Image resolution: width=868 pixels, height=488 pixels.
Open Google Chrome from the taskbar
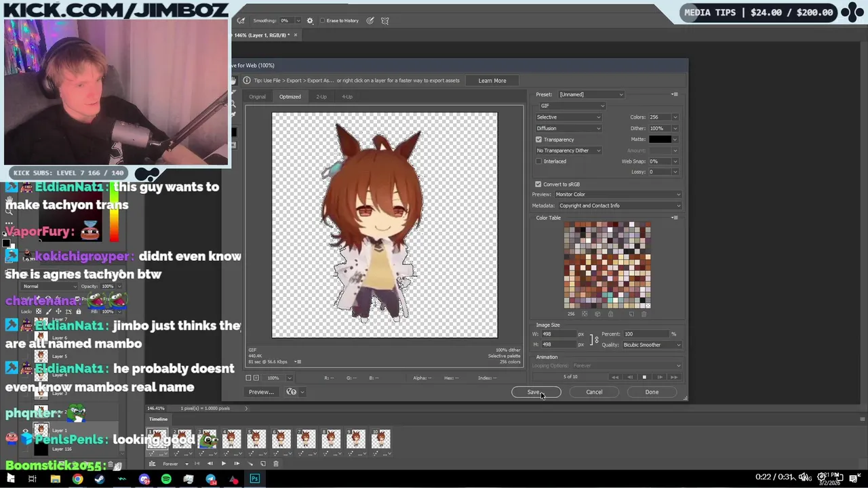pyautogui.click(x=77, y=479)
